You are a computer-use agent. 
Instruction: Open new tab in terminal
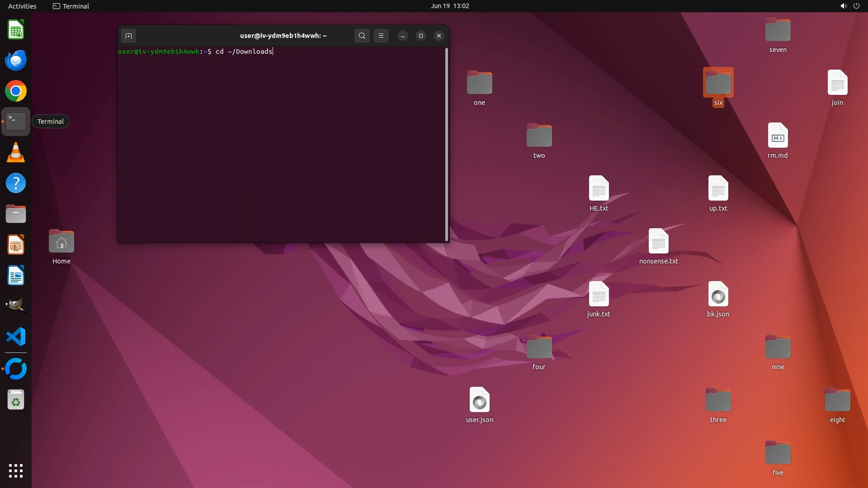128,36
